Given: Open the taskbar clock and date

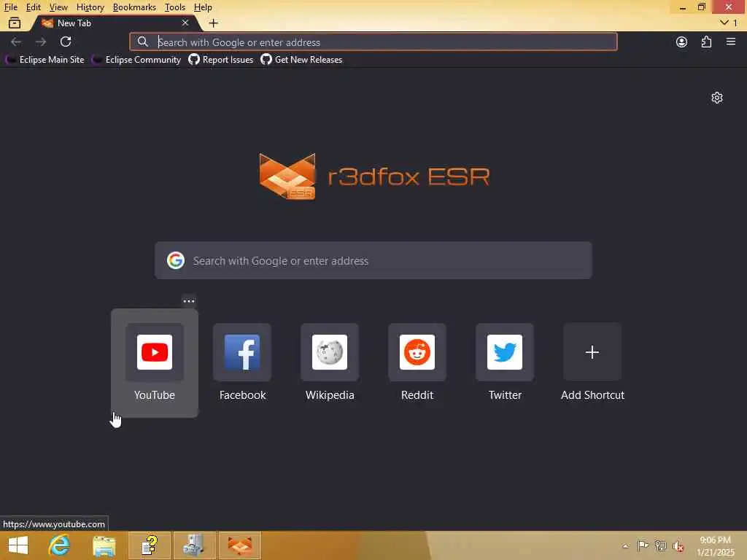Looking at the screenshot, I should pos(715,545).
